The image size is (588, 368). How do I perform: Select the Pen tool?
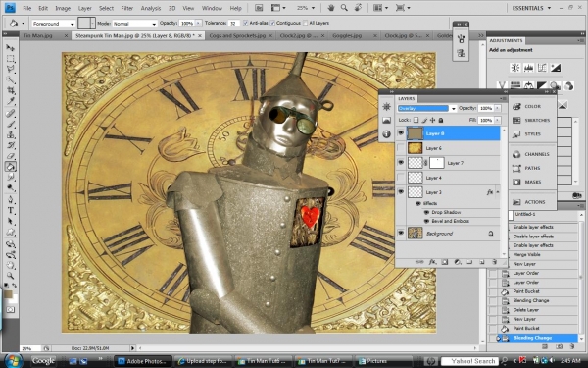pos(10,200)
